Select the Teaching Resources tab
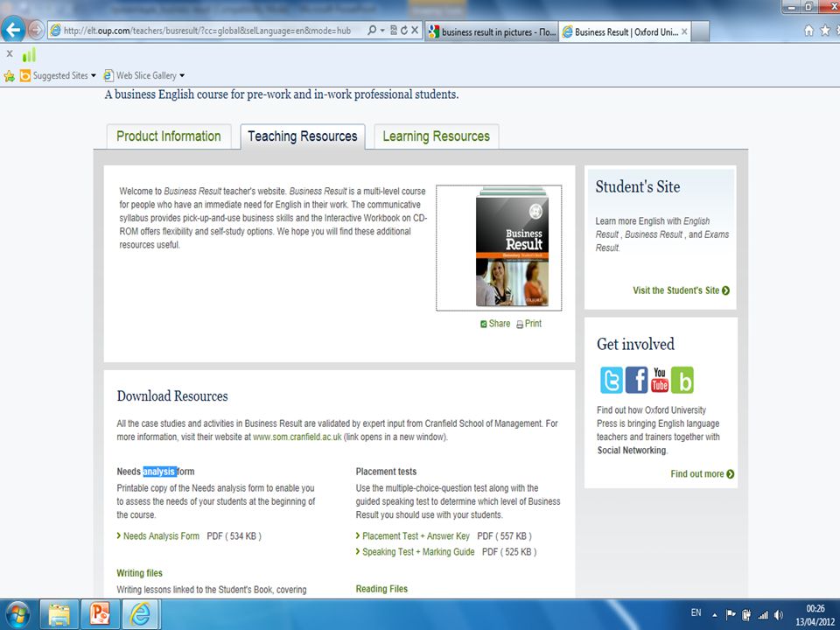 [303, 136]
